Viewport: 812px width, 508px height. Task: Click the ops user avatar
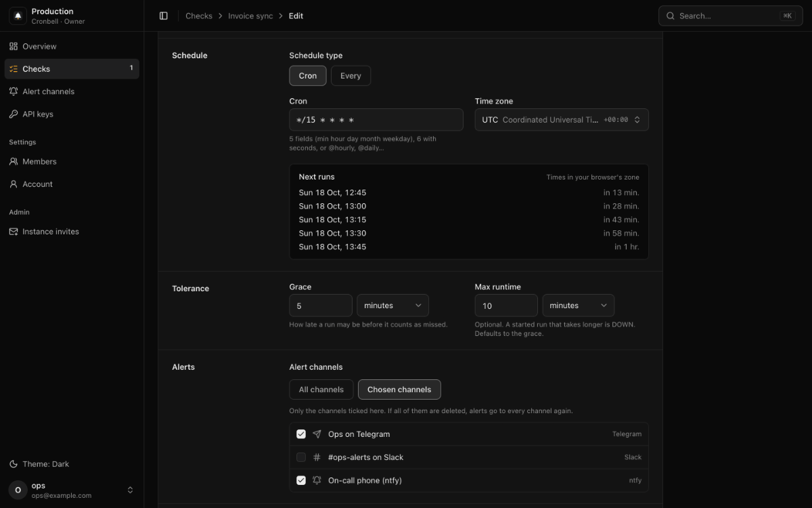tap(18, 490)
